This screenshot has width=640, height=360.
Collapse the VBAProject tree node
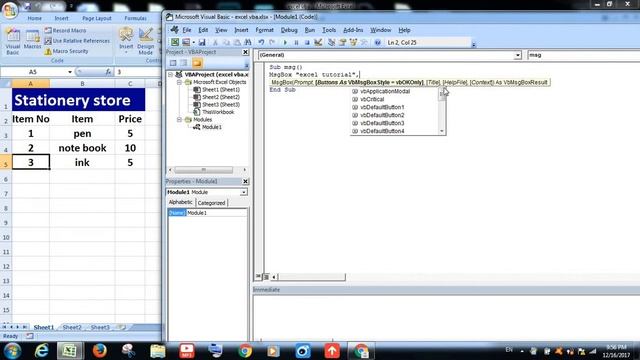pos(171,75)
